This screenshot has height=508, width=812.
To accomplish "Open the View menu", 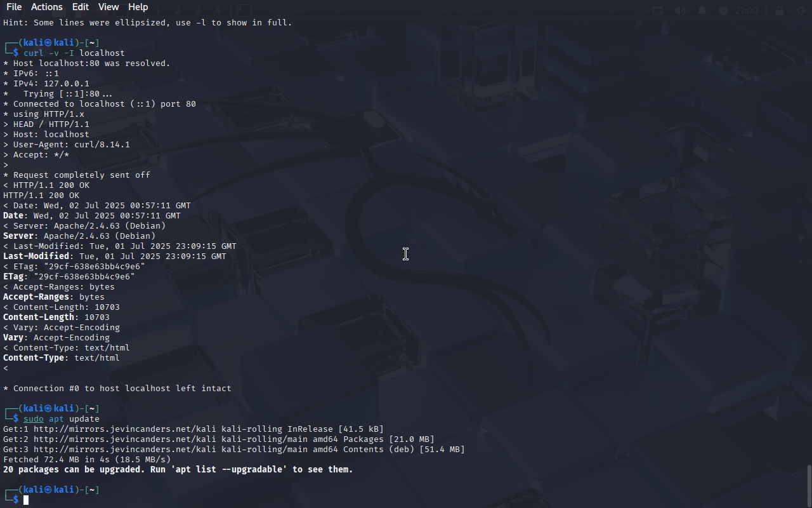I will pyautogui.click(x=108, y=7).
